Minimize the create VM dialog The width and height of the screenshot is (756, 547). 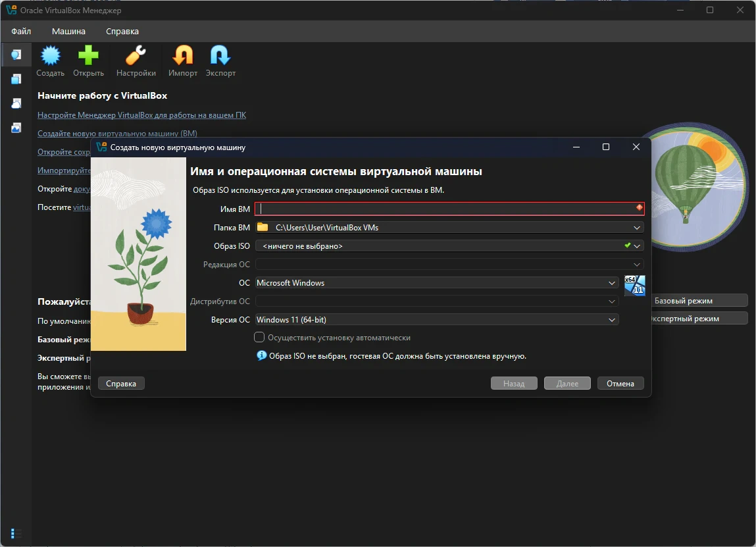pyautogui.click(x=576, y=147)
